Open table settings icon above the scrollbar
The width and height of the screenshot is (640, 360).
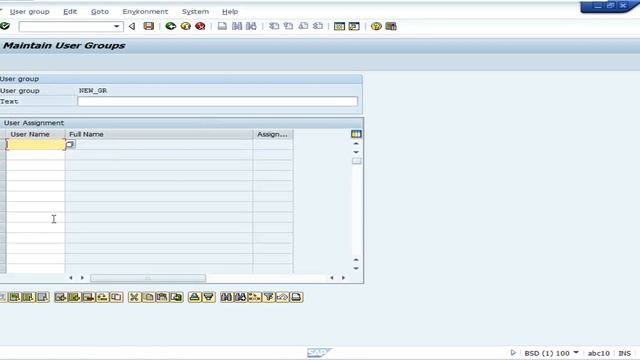(356, 134)
